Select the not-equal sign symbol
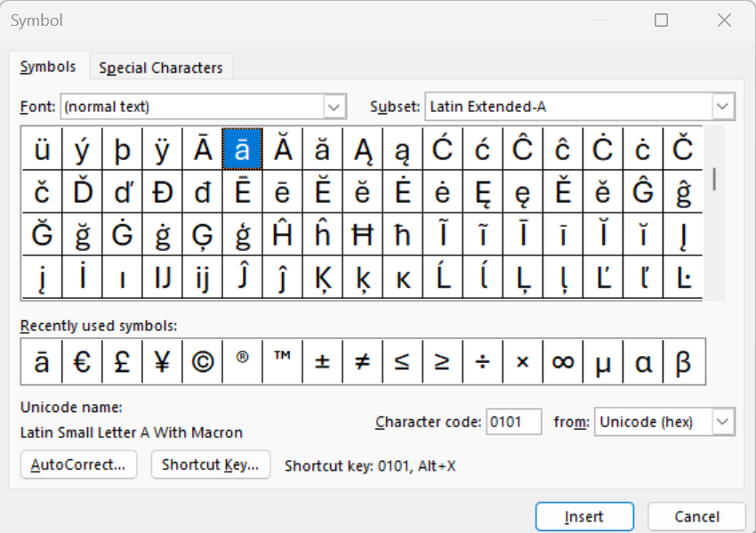 [362, 362]
